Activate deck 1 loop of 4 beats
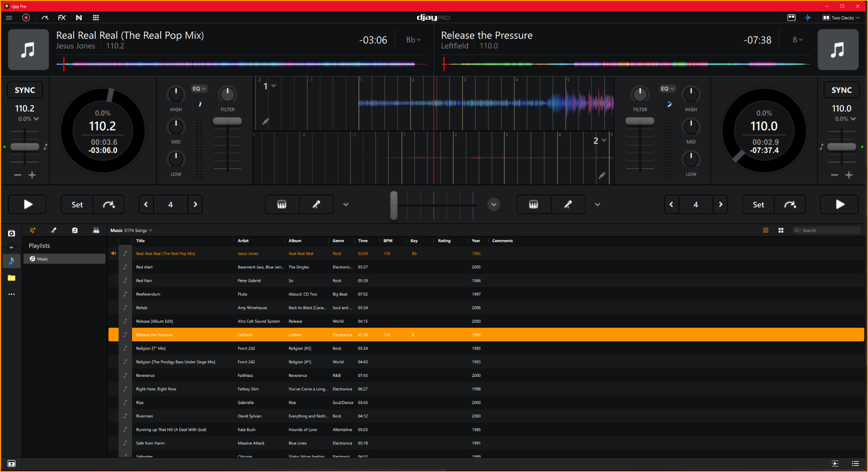Screen dimensions: 868x472 pyautogui.click(x=170, y=204)
